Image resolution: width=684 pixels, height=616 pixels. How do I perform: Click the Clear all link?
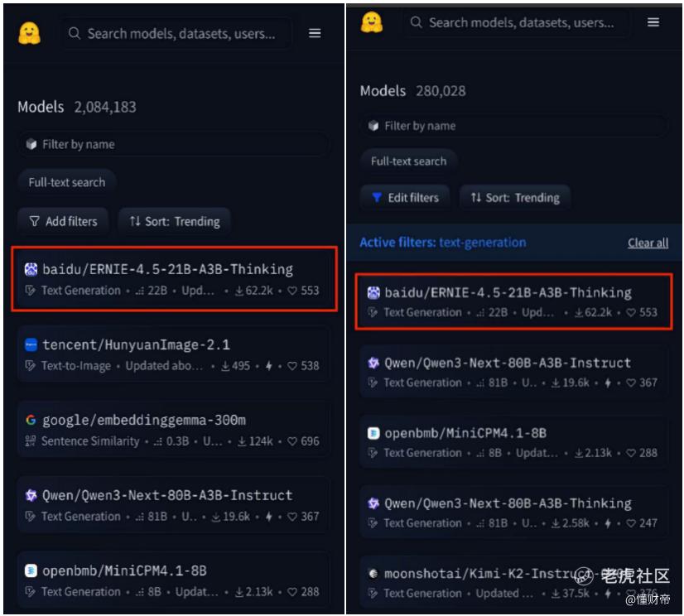(648, 243)
